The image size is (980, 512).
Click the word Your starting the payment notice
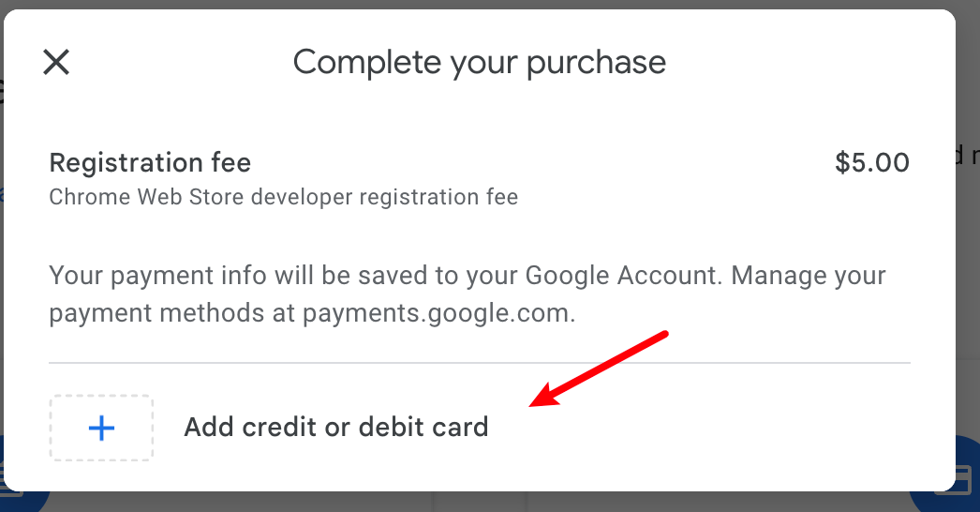click(x=76, y=276)
